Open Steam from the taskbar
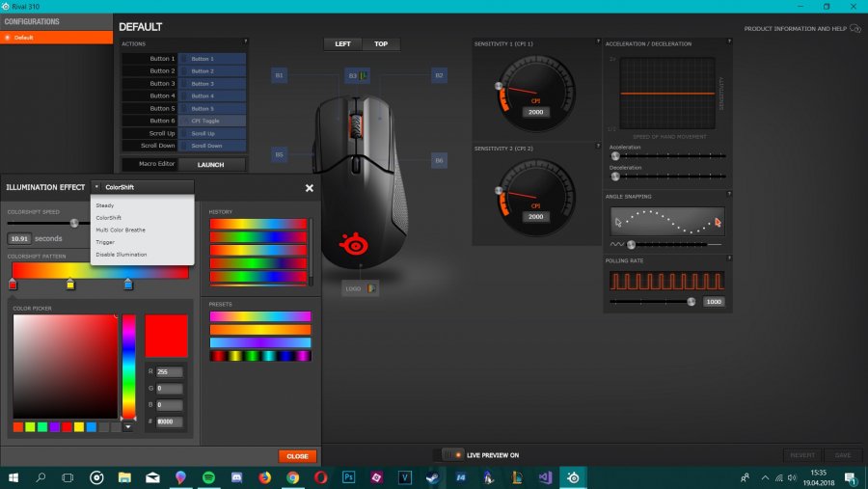Screen dimensions: 868x489 click(x=432, y=477)
